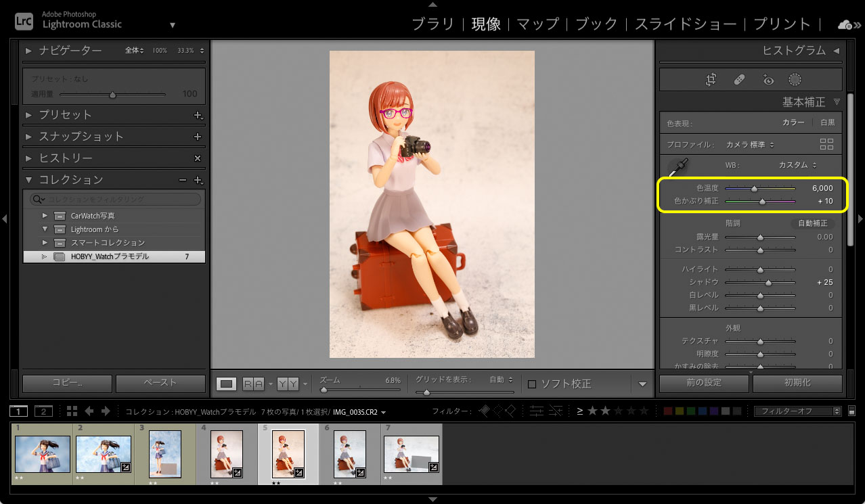Click the 前の設定 button
Viewport: 865px width, 504px height.
click(x=704, y=383)
